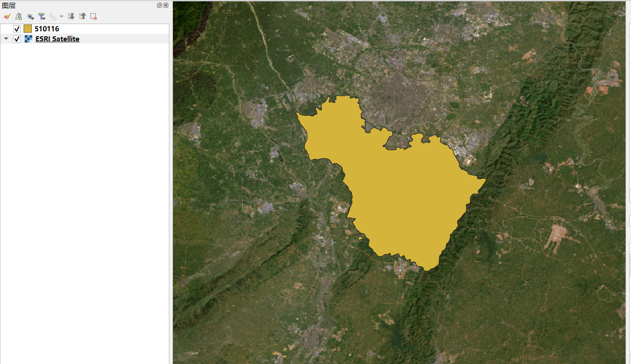Click the add group icon
631x364 pixels.
point(19,16)
